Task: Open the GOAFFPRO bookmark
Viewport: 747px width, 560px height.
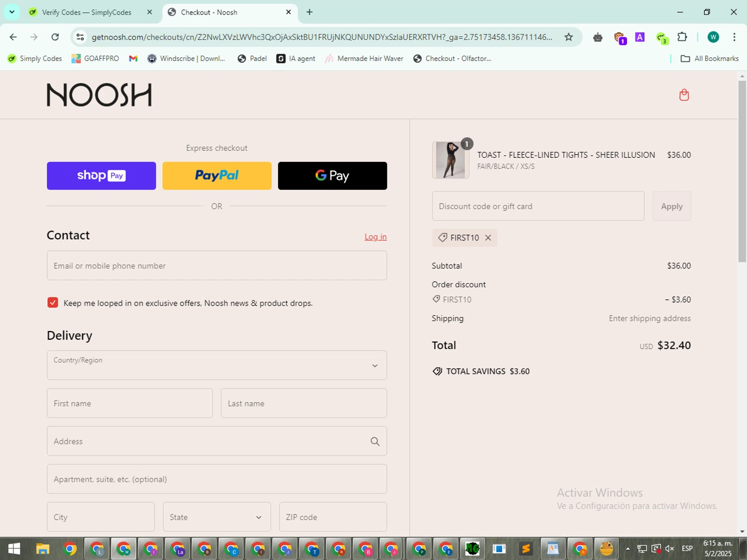Action: click(x=95, y=59)
